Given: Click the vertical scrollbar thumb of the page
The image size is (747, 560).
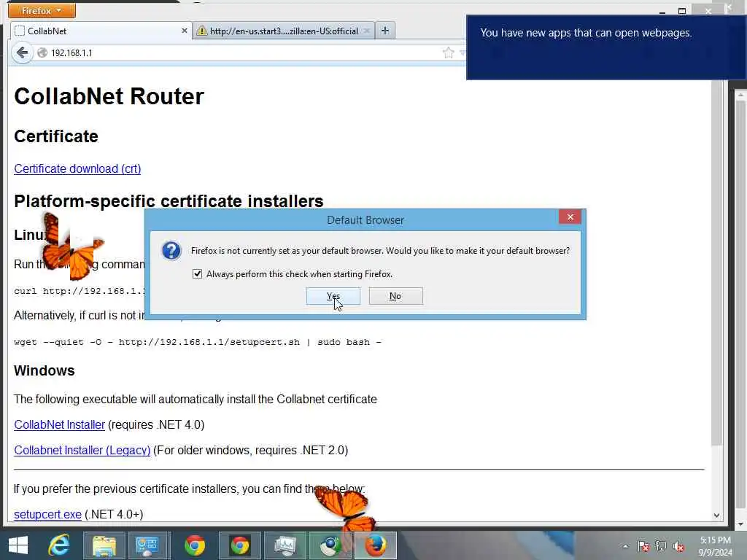Looking at the screenshot, I should pos(716,262).
